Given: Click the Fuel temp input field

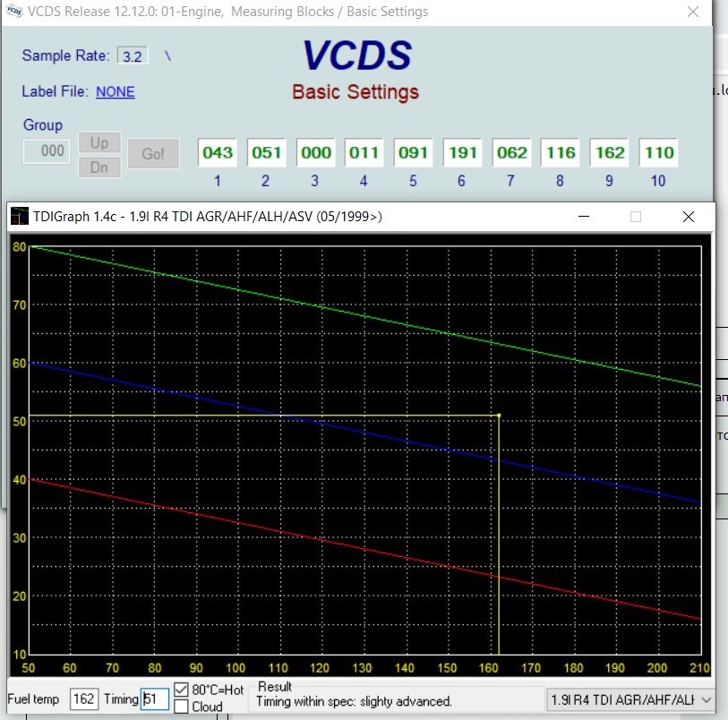Looking at the screenshot, I should 84,699.
